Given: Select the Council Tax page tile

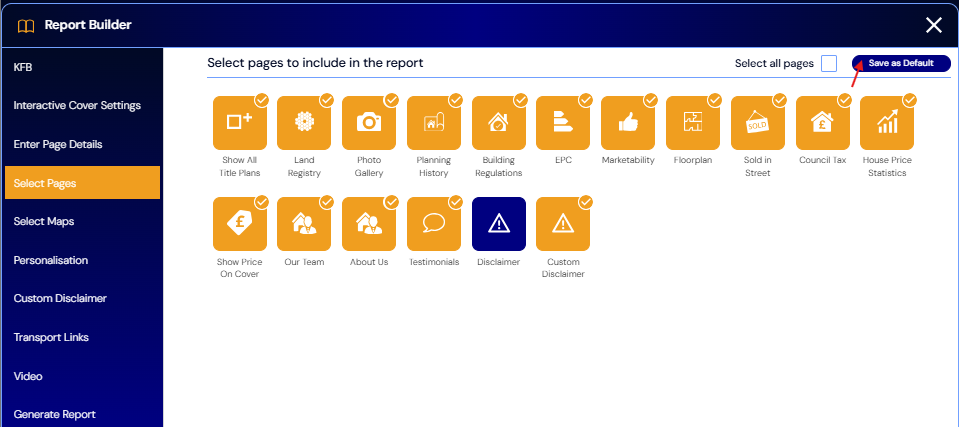Looking at the screenshot, I should point(823,123).
